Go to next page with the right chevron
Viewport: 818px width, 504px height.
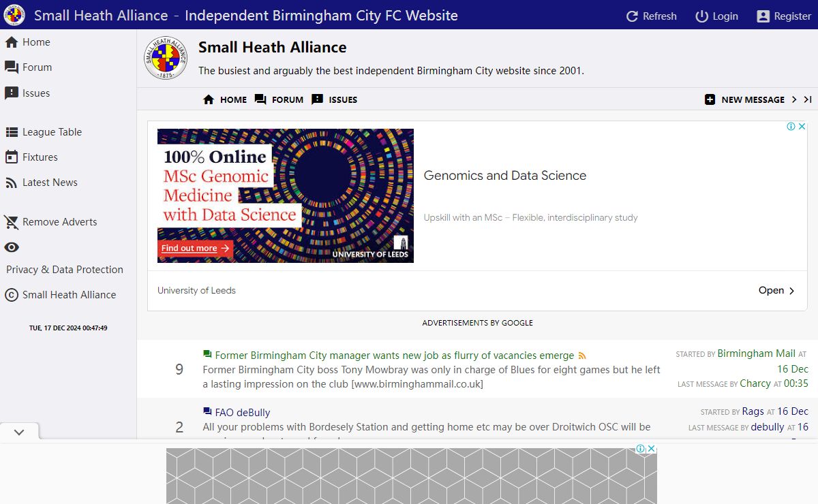794,99
